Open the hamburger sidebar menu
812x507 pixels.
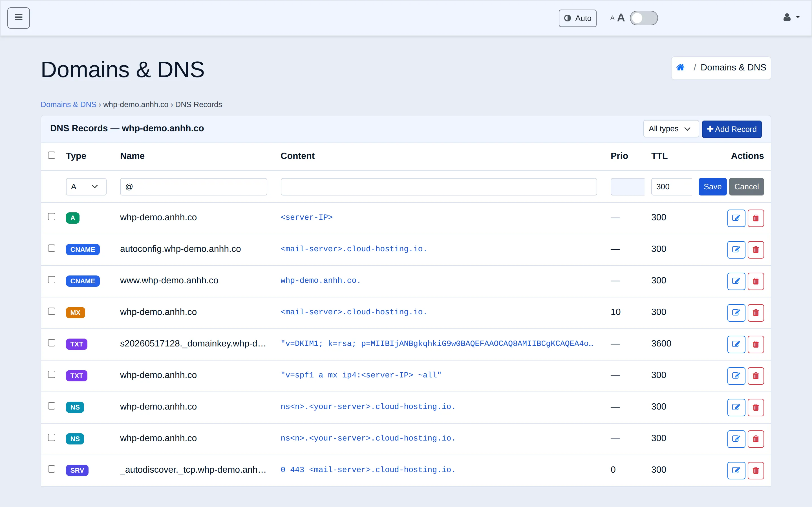[18, 18]
